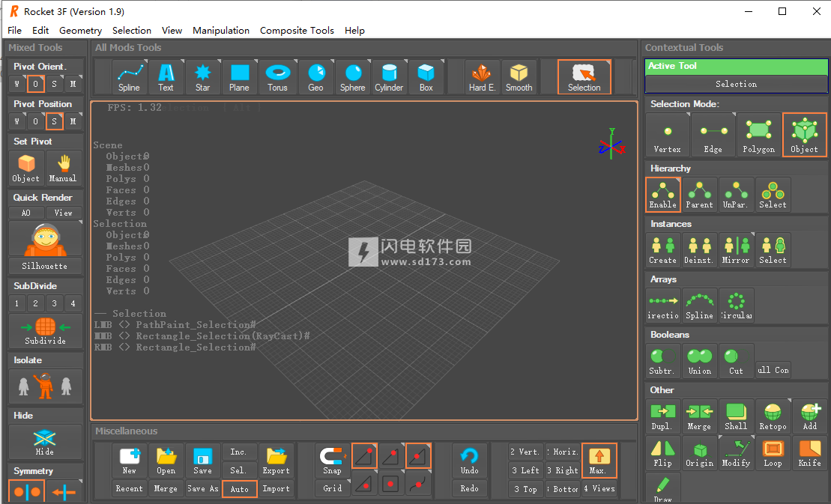
Task: Create a Star primitive
Action: coord(202,77)
